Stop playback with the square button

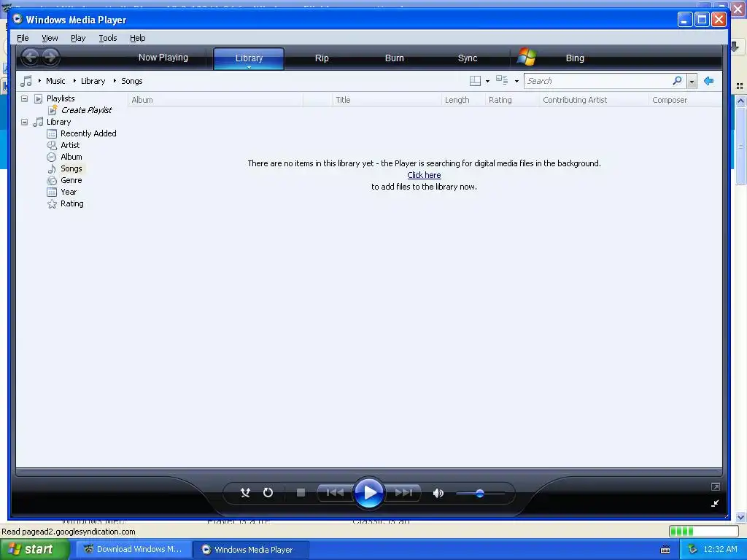coord(301,493)
